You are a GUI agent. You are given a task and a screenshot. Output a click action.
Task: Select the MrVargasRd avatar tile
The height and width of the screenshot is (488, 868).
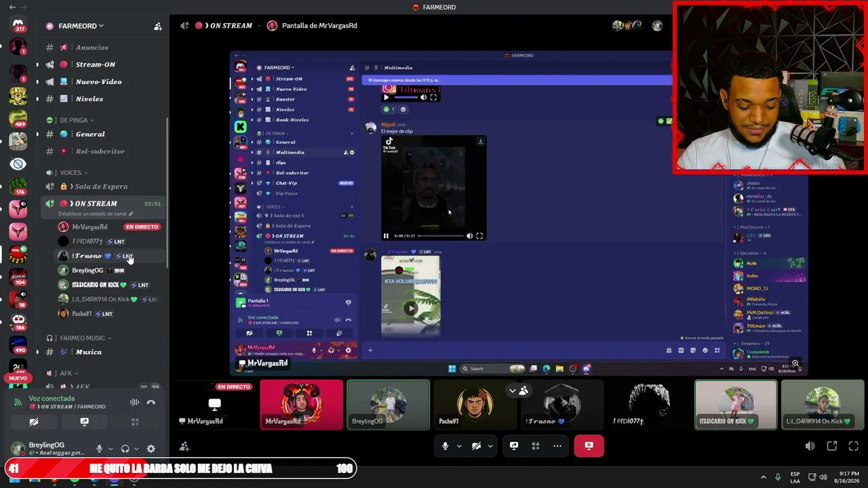point(302,405)
